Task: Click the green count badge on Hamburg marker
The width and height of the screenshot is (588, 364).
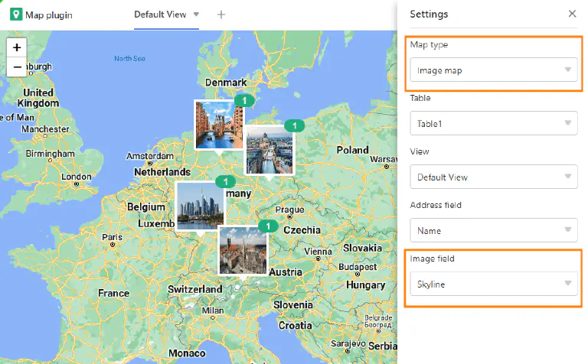Action: click(x=244, y=100)
